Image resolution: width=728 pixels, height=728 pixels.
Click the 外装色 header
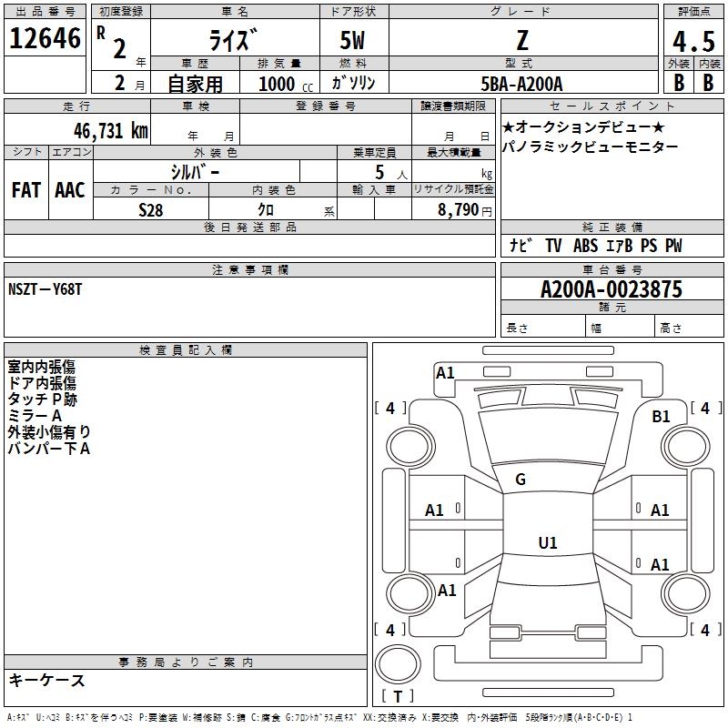[x=216, y=153]
